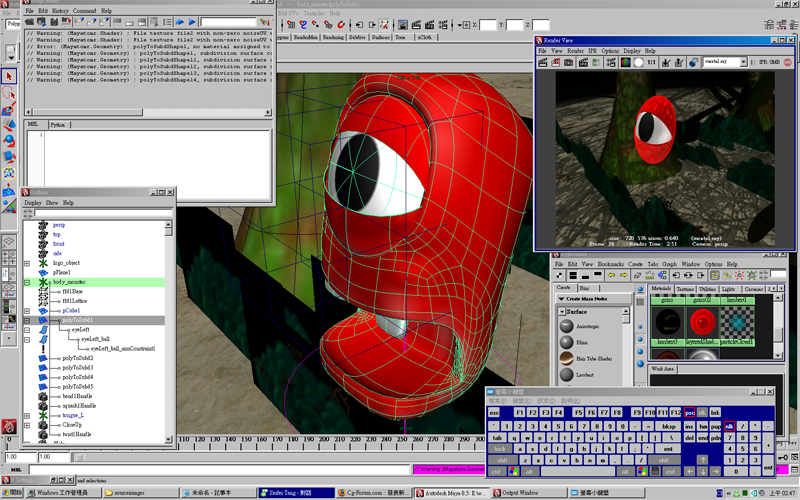
Task: Select the red layeredShader material swatch
Action: pyautogui.click(x=702, y=322)
